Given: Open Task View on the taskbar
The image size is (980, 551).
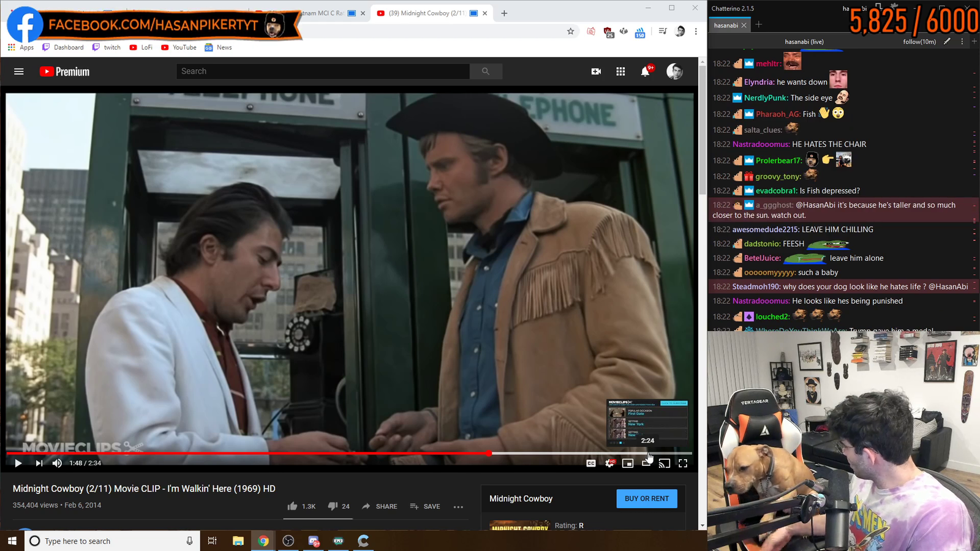Looking at the screenshot, I should click(x=213, y=541).
